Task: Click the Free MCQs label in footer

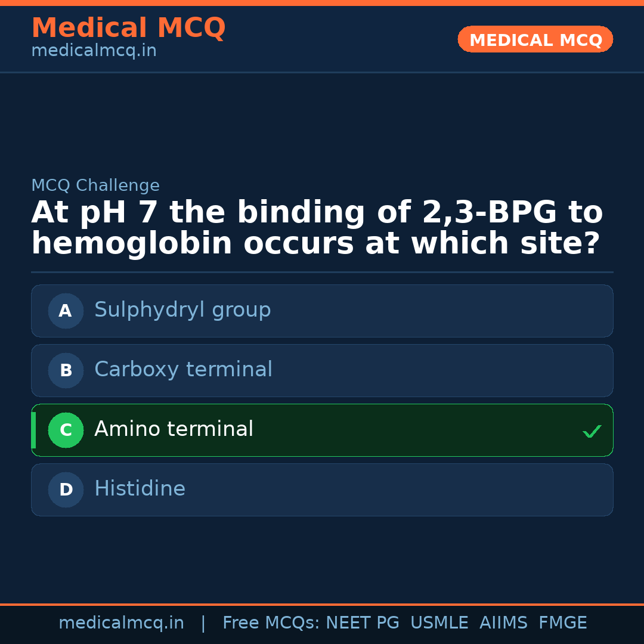Action: point(271,623)
